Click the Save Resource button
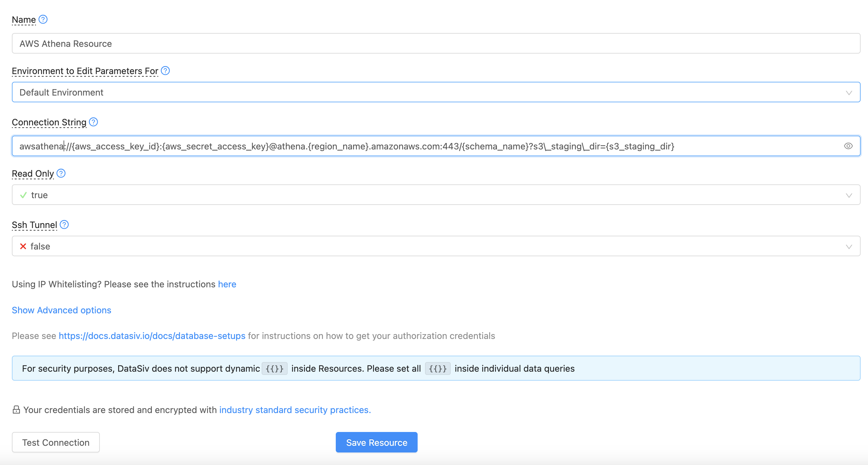Screen dimensions: 868x465 coord(377,443)
